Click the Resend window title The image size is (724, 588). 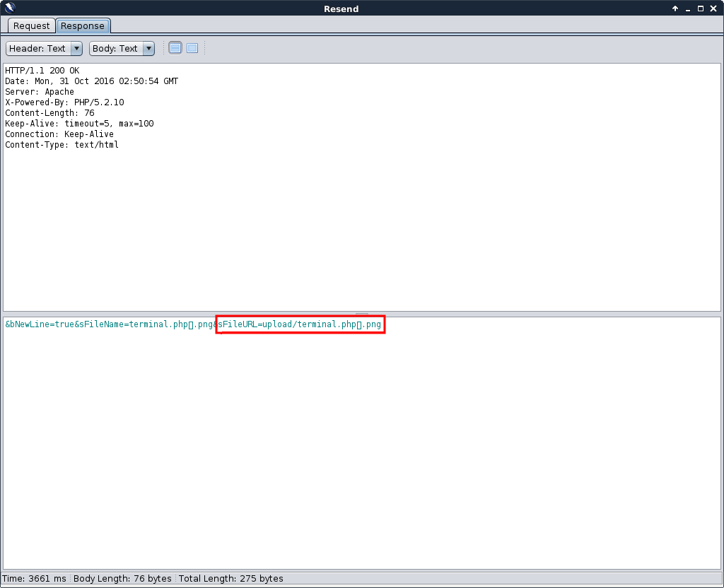[x=341, y=8]
